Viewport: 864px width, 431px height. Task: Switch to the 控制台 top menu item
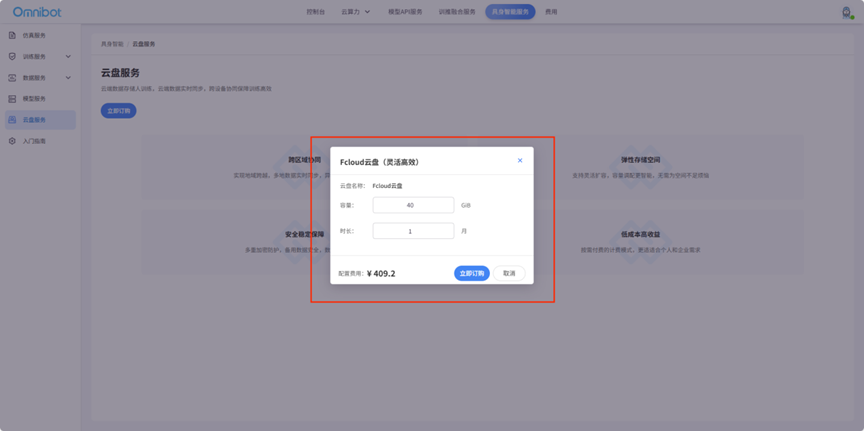tap(315, 12)
